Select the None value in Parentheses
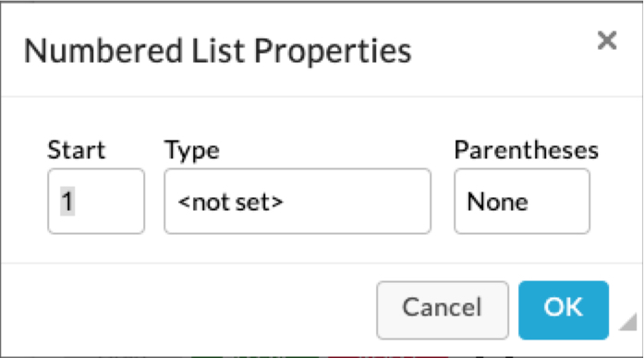This screenshot has width=644, height=358. tap(497, 202)
